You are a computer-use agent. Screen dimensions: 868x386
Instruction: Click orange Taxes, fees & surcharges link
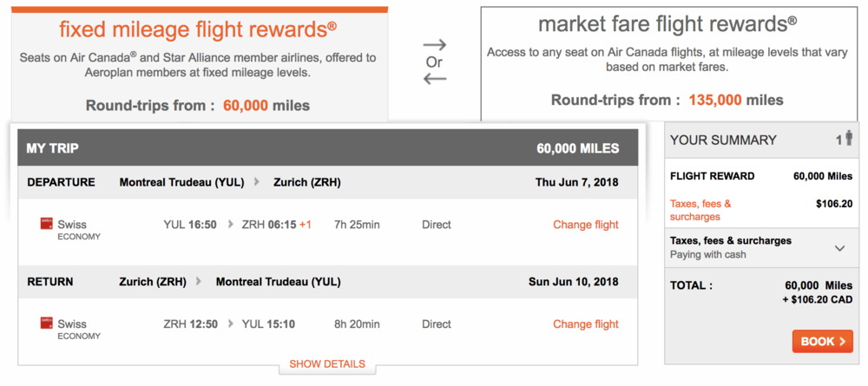[700, 210]
